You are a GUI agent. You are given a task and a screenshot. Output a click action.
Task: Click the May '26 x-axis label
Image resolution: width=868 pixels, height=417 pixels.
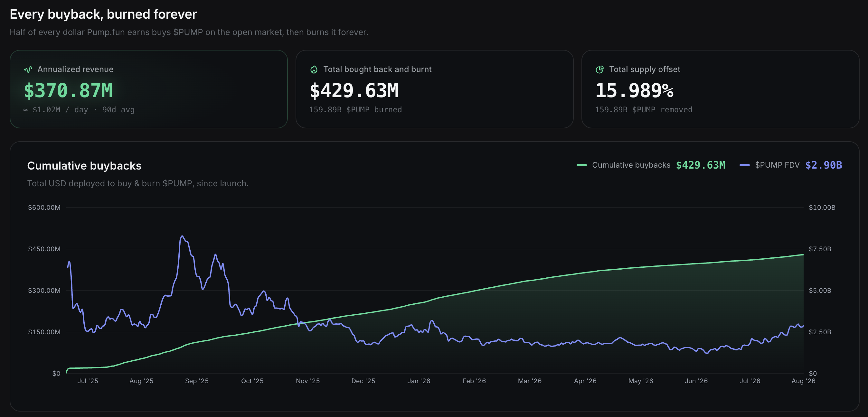[641, 381]
